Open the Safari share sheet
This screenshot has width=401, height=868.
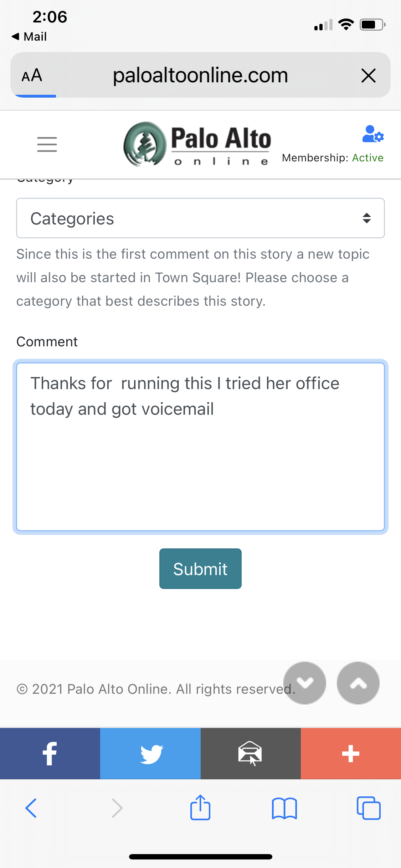coord(200,808)
